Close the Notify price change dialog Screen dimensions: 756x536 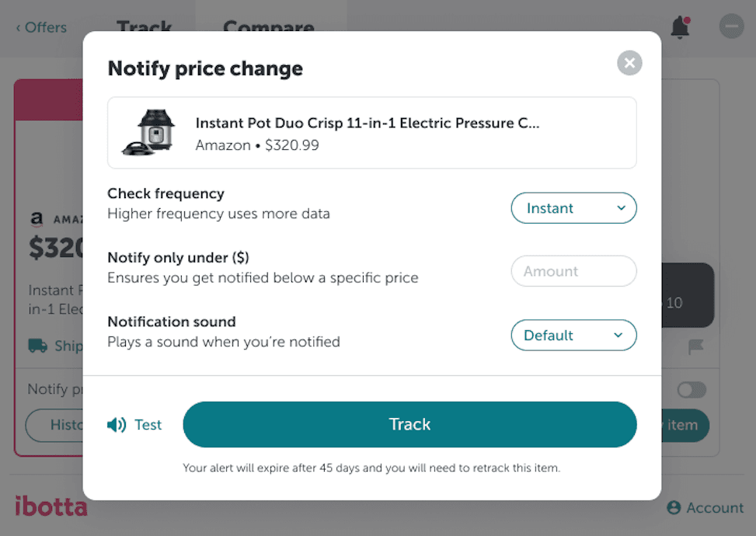[x=629, y=63]
